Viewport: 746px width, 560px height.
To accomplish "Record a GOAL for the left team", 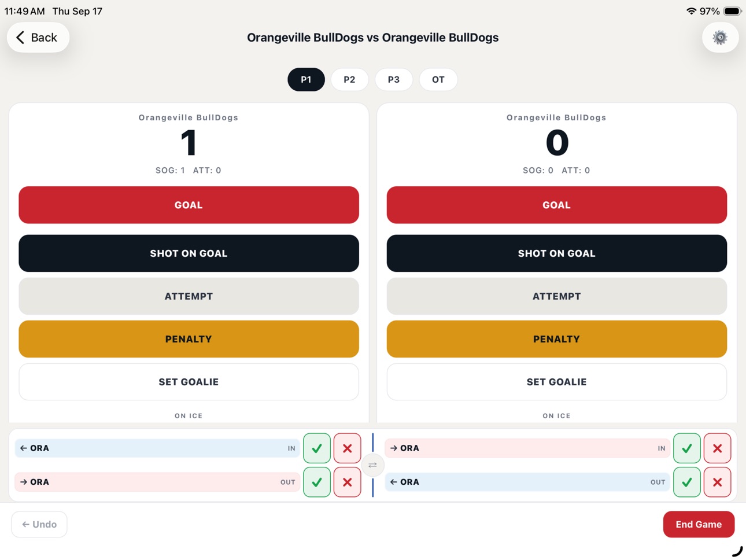I will [x=189, y=205].
